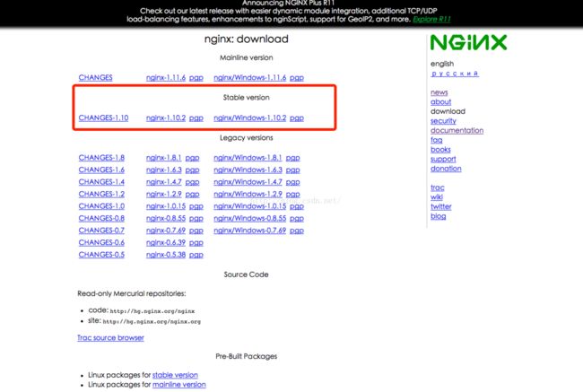Open the trac sidebar link
This screenshot has height=392, width=583.
[438, 187]
